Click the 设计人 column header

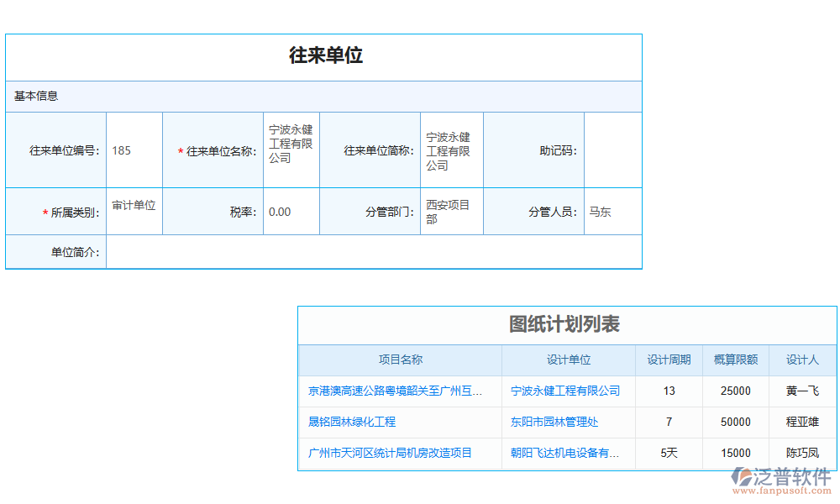(802, 360)
